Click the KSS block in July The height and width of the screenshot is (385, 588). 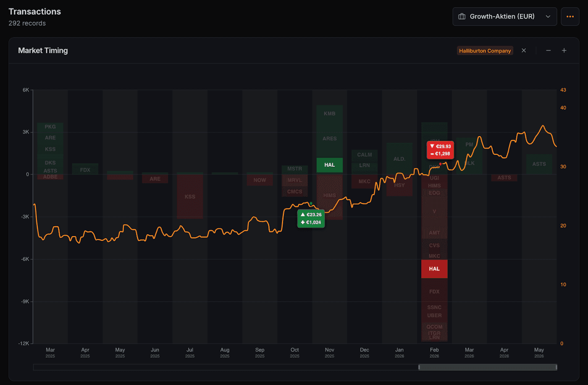[190, 196]
